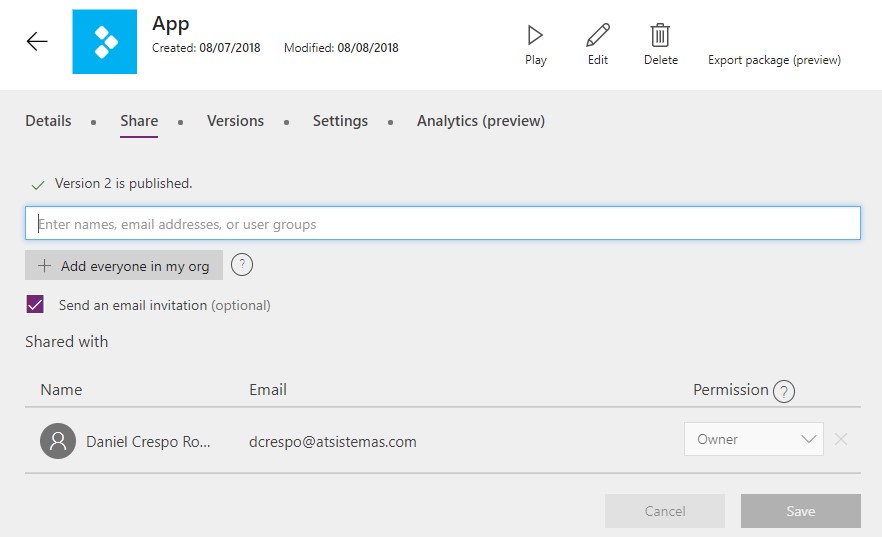
Task: Focus the names or email addresses field
Action: 443,223
